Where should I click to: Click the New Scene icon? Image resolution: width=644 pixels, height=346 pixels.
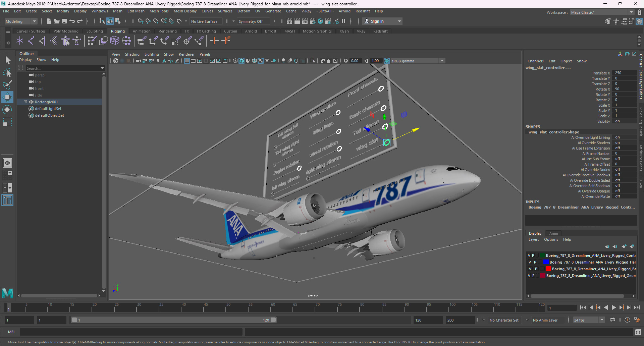point(49,21)
